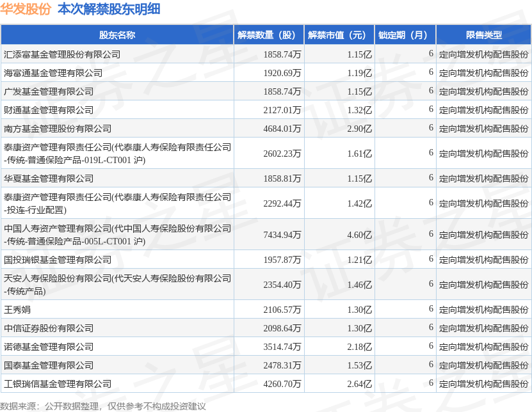532x412 pixels.
Task: Click the quantity value 1858.81万
Action: (x=282, y=178)
